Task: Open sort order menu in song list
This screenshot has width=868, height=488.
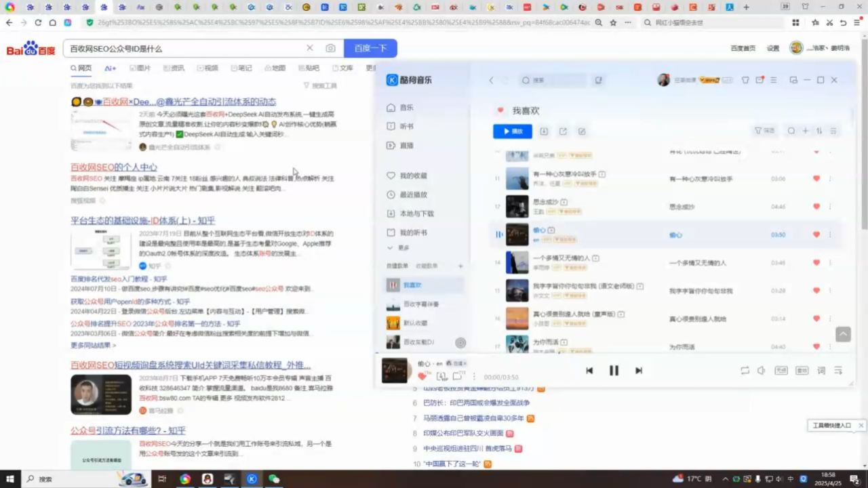Action: point(819,131)
